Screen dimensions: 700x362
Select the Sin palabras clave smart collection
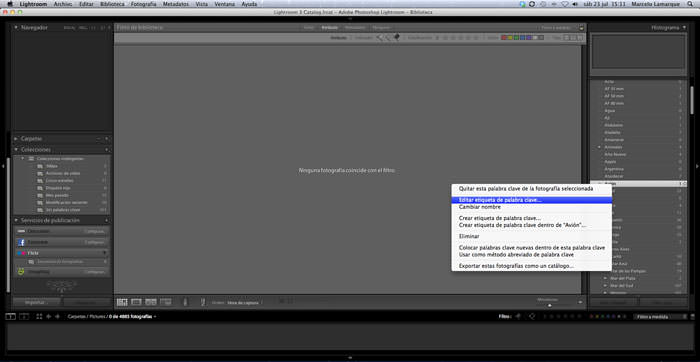[62, 210]
